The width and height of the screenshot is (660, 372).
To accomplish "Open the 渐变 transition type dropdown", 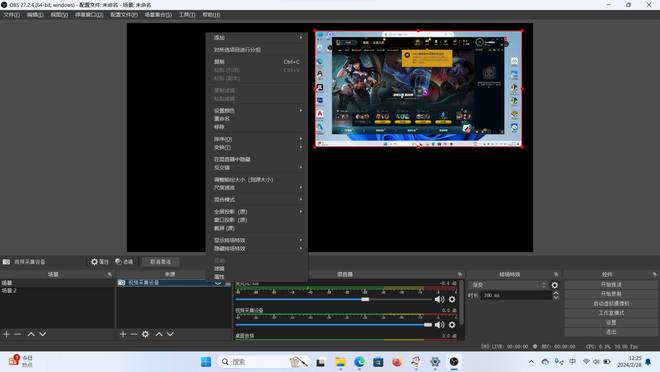I will coord(508,285).
